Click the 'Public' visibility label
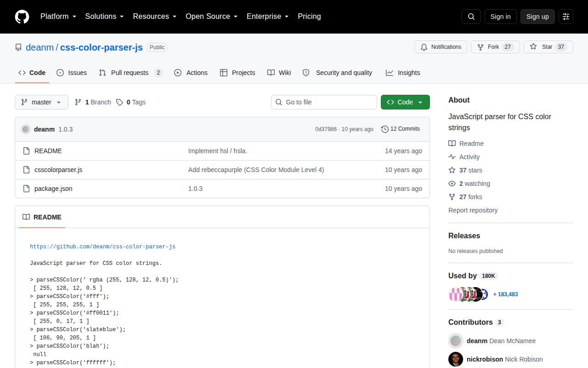 [157, 47]
